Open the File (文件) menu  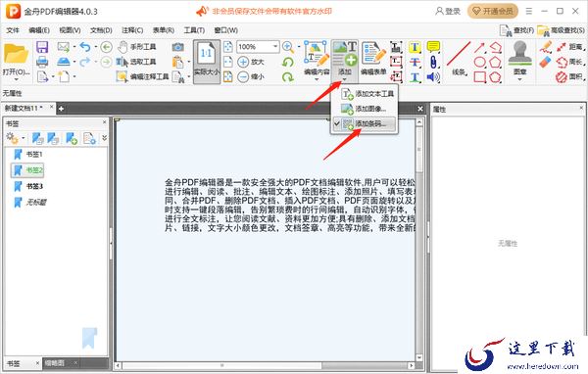[13, 30]
